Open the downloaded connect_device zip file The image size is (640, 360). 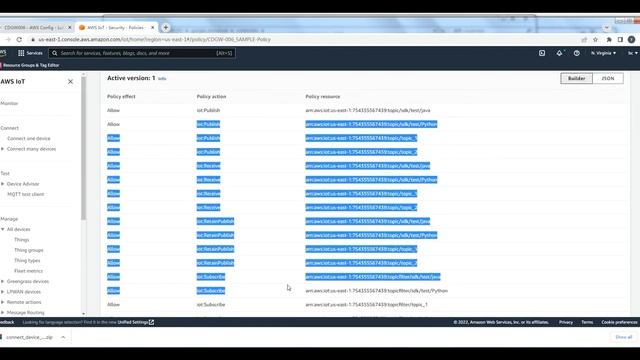point(29,337)
